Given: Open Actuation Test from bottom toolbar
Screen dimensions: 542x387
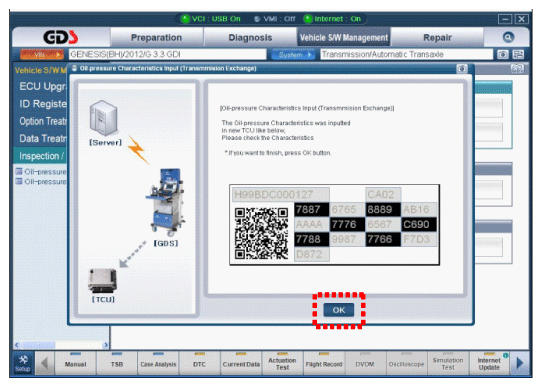Looking at the screenshot, I should coord(282,364).
